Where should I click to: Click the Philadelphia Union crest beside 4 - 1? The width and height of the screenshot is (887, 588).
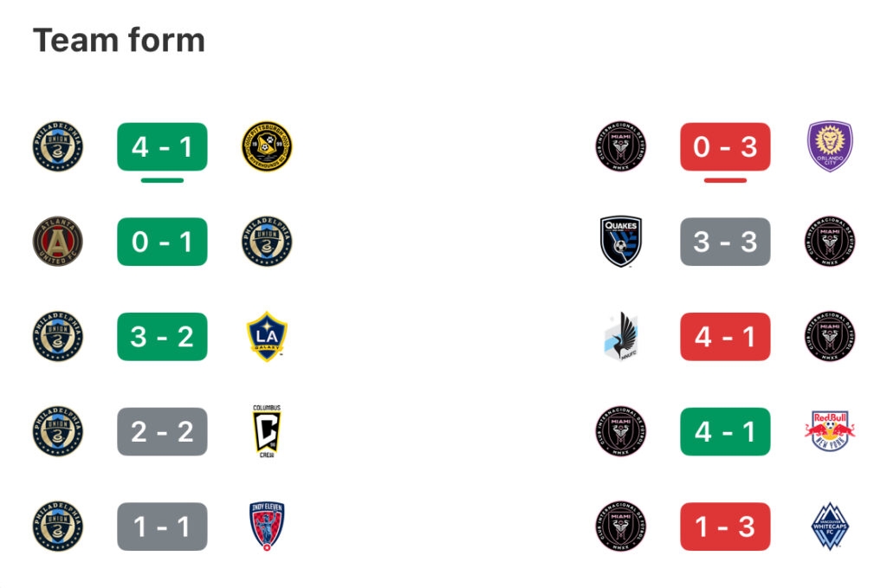(58, 146)
